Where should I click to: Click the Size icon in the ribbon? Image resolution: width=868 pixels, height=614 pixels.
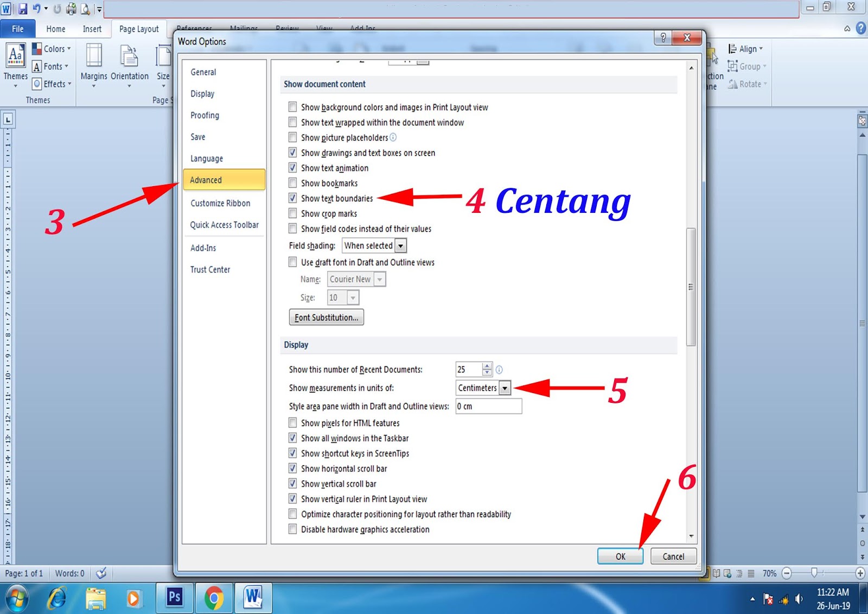coord(163,56)
